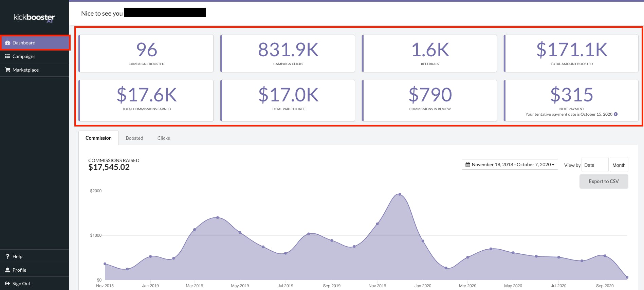The image size is (644, 290).
Task: Click the COMMISSIONS RAISED label
Action: (x=114, y=160)
